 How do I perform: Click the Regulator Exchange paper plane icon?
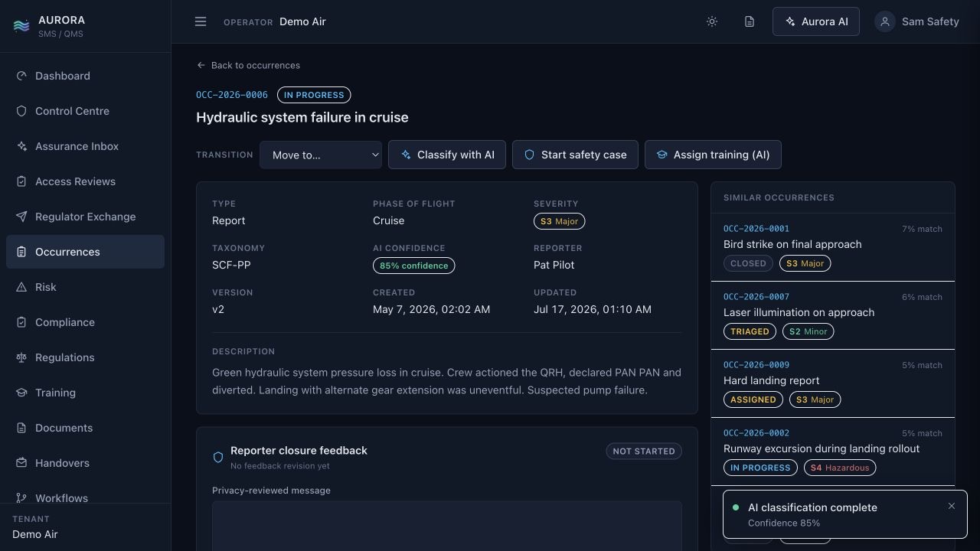click(x=21, y=217)
